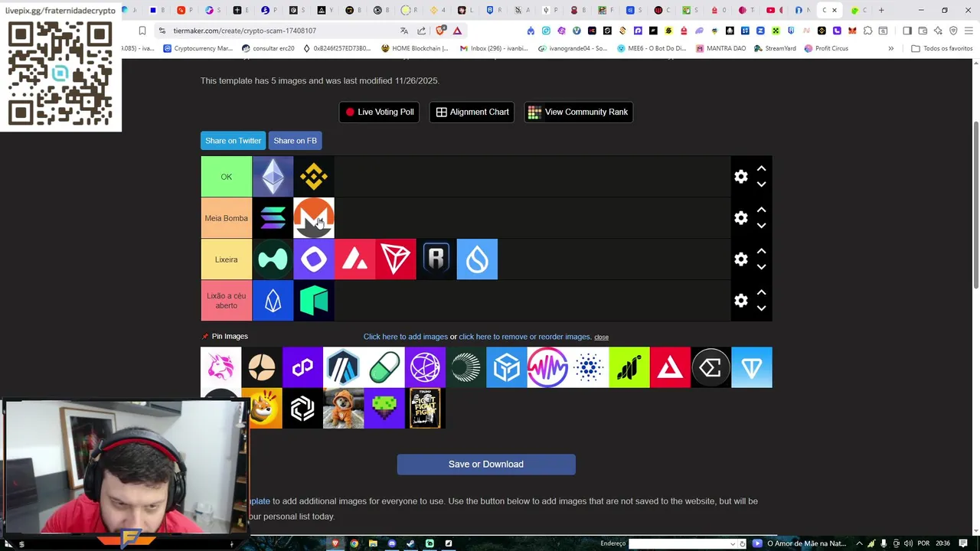Open settings gear for Meia Bomba tier
Viewport: 980px width, 551px height.
click(741, 218)
